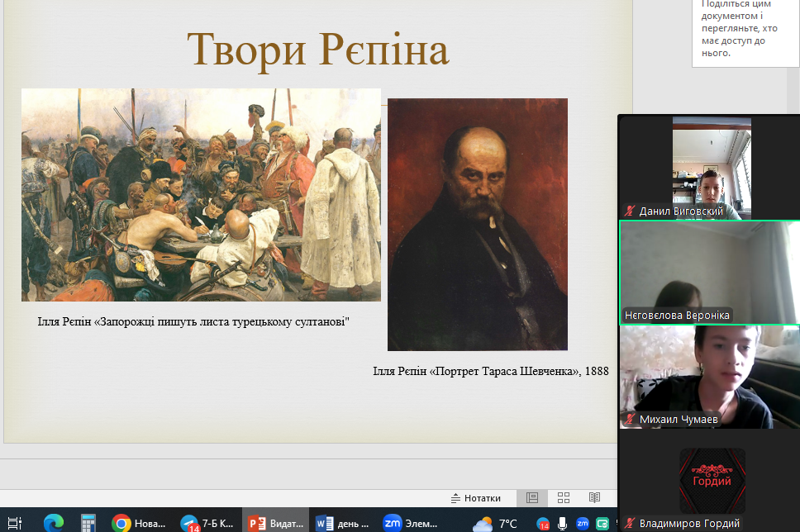Select Данил Виговский's video tile in Zoom

tap(712, 169)
